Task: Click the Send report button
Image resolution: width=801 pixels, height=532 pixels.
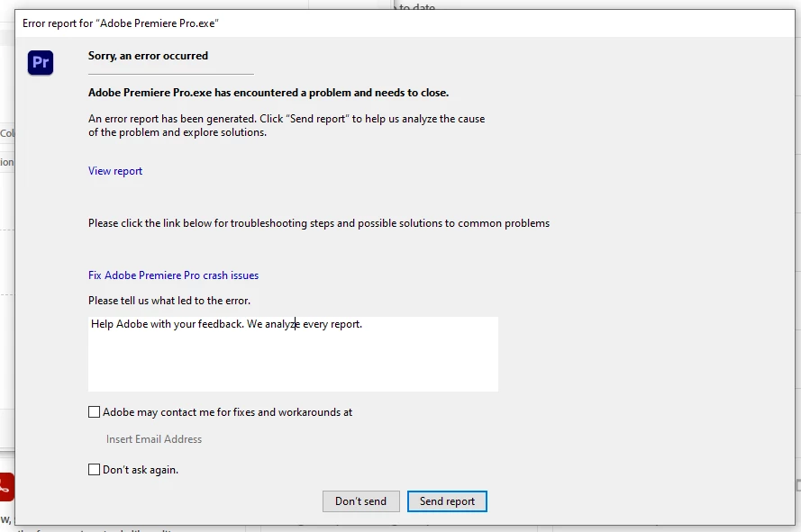Action: (x=447, y=501)
